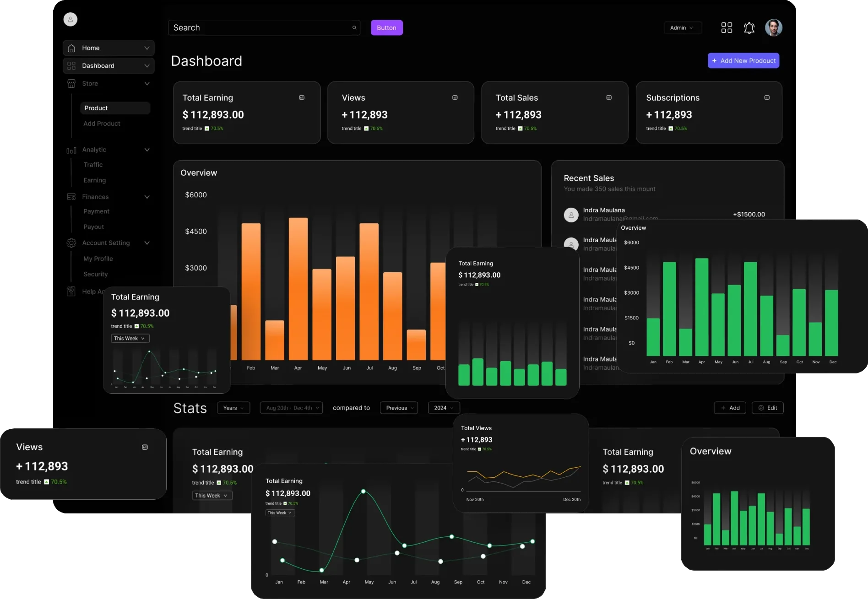The width and height of the screenshot is (868, 599).
Task: Open the 2024 year selector in Stats
Action: [443, 408]
